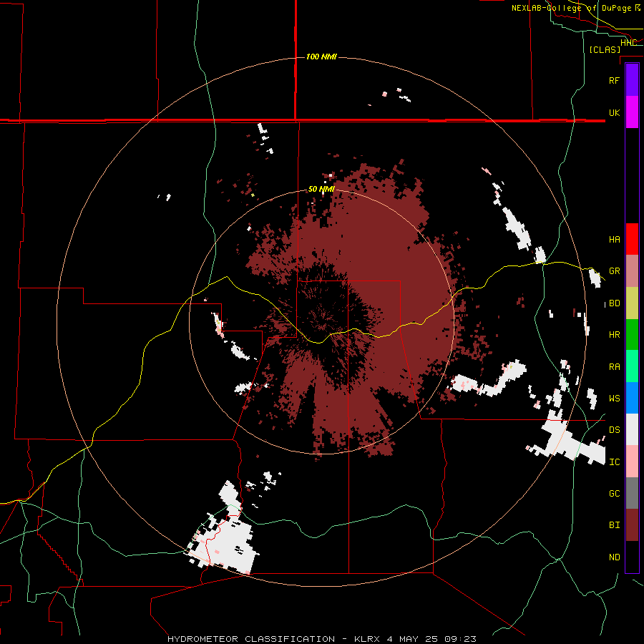Click the HR legend label
Image resolution: width=644 pixels, height=644 pixels.
point(614,335)
